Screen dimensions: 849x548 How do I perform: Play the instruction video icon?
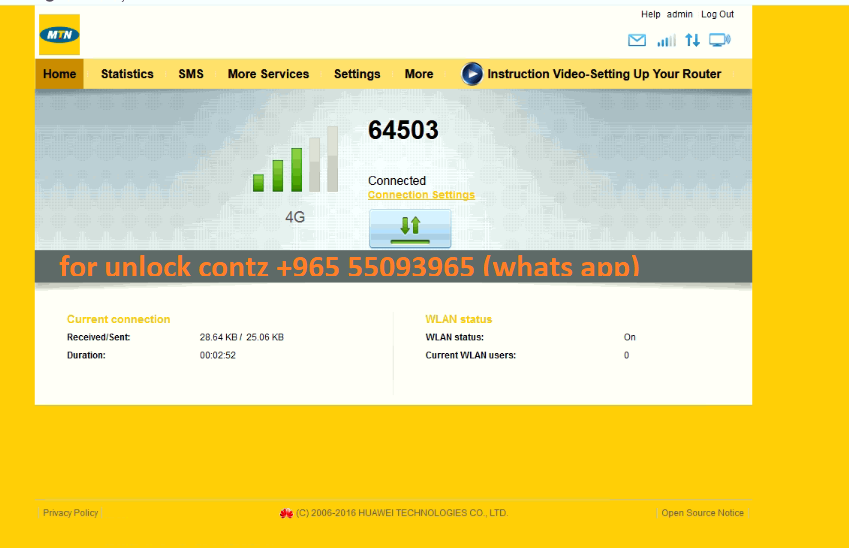click(472, 74)
